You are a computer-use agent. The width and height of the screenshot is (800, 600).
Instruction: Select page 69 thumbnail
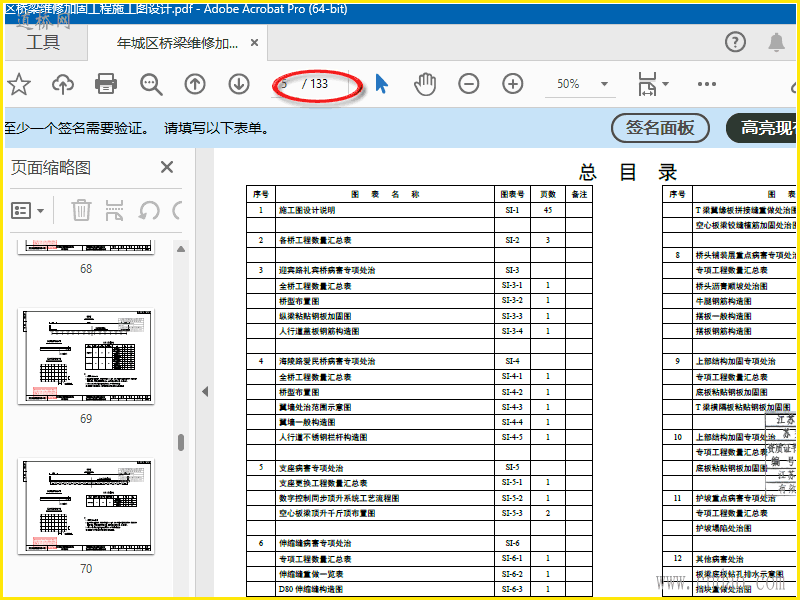(x=86, y=356)
